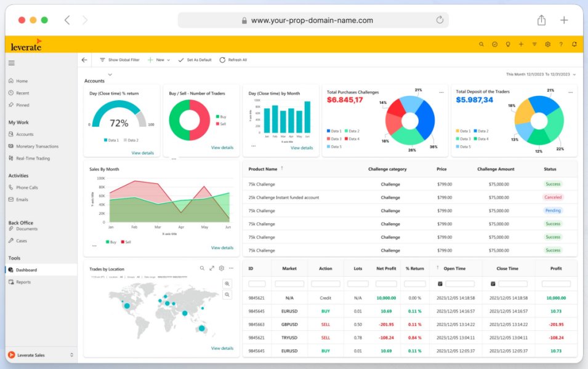Open settings gear in the header

click(547, 44)
